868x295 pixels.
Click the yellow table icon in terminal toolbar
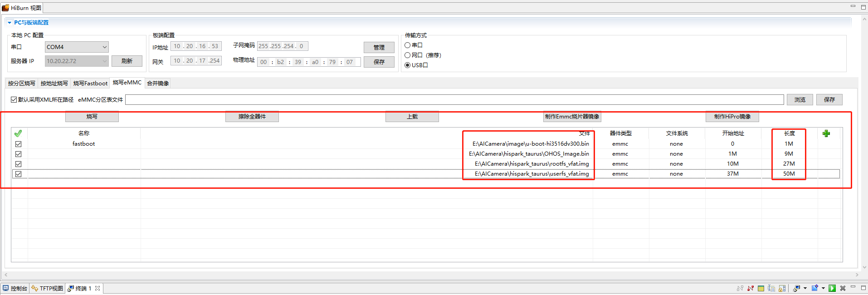pyautogui.click(x=761, y=288)
